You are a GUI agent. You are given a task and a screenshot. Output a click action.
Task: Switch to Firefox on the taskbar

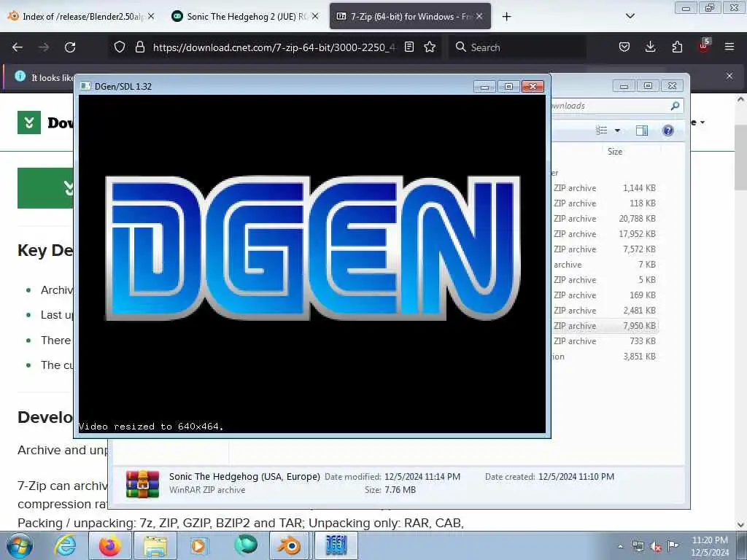110,545
